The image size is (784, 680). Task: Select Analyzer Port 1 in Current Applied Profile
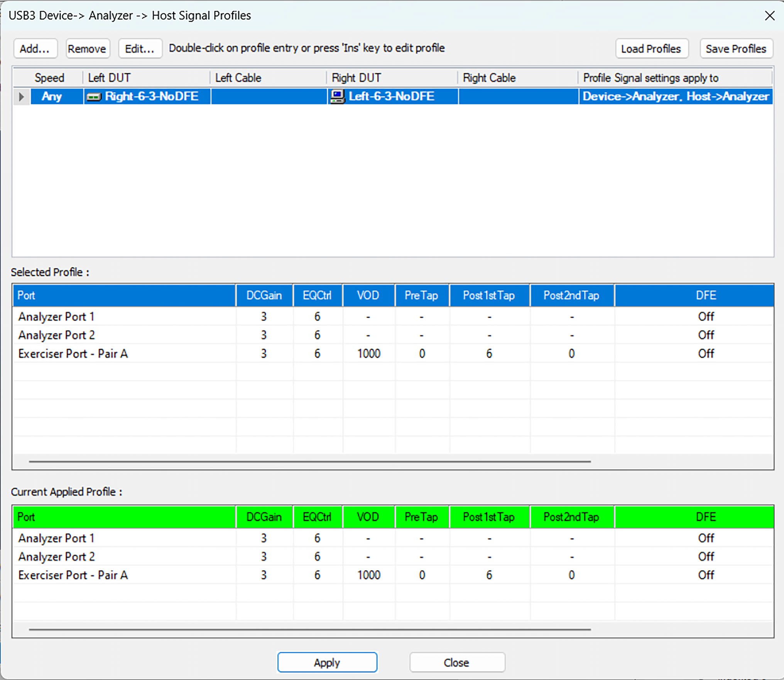click(393, 538)
